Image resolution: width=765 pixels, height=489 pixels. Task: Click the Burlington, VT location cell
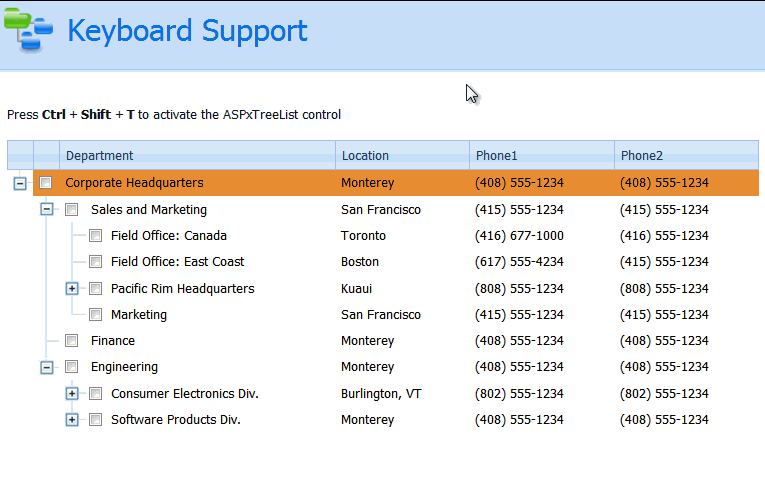[381, 394]
